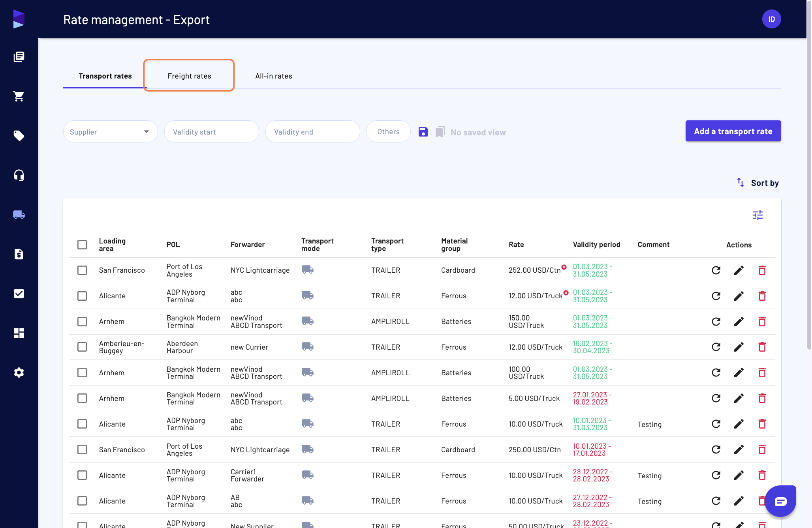Image resolution: width=812 pixels, height=528 pixels.
Task: Expand the Supplier dropdown
Action: click(x=111, y=131)
